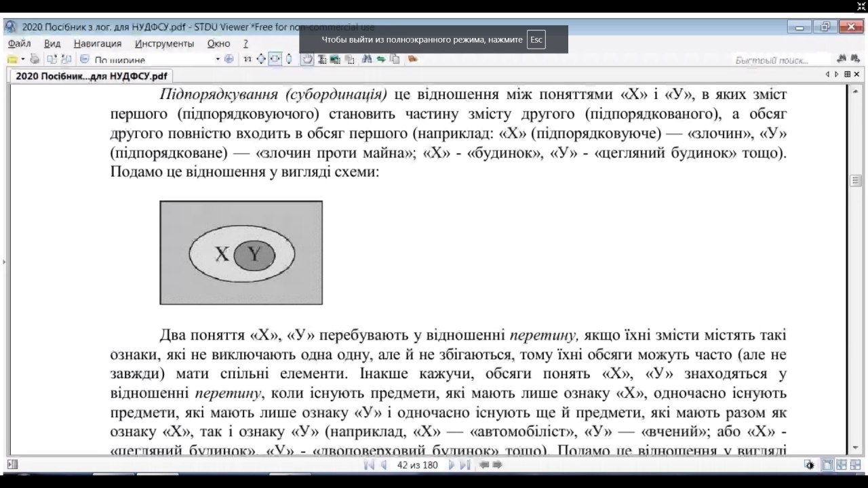Open the Окно menu

click(218, 43)
